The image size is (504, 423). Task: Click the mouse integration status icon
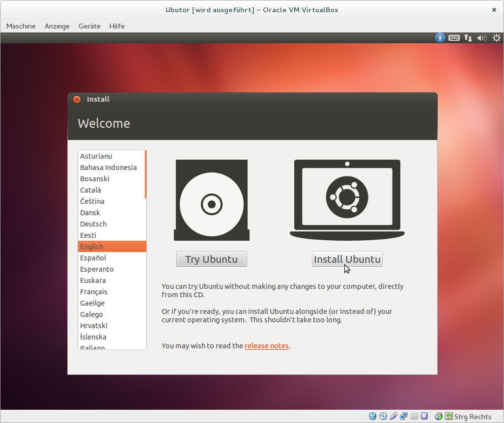439,417
